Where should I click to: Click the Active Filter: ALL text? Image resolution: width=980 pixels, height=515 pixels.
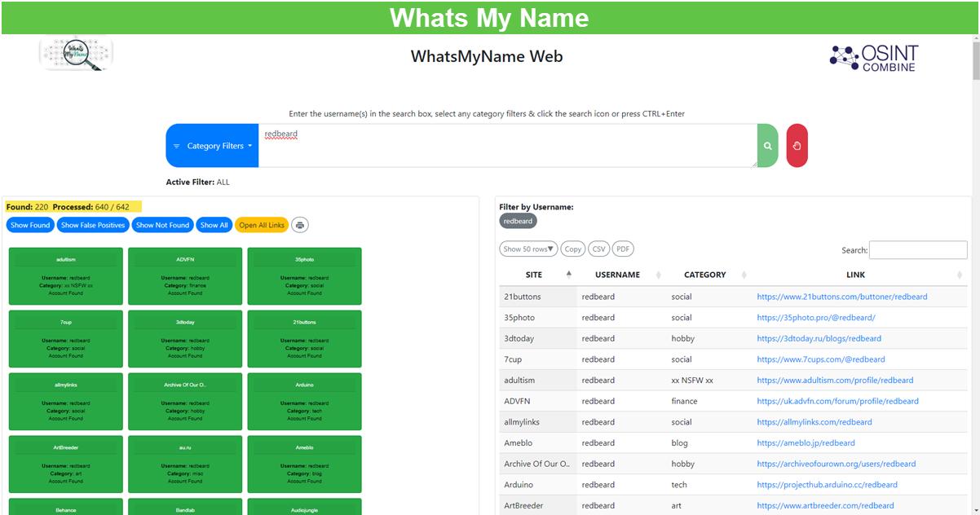tap(198, 183)
